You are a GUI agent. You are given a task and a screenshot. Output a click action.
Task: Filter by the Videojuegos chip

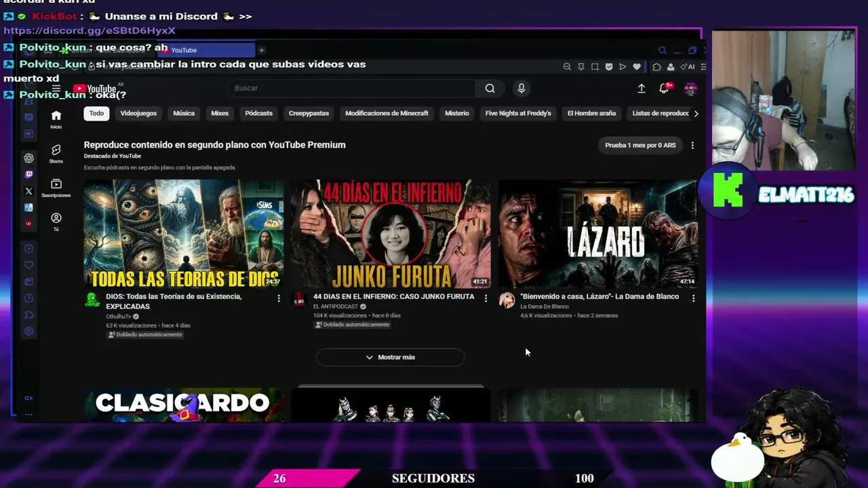click(x=138, y=113)
